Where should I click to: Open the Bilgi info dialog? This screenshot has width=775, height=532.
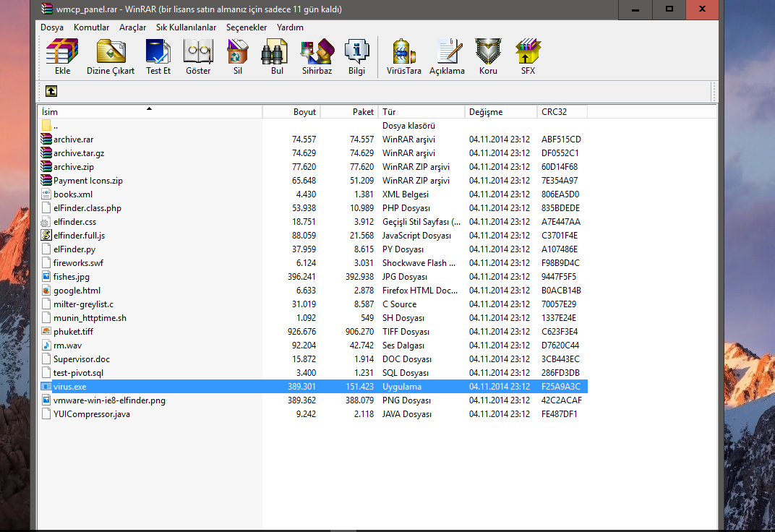tap(356, 56)
